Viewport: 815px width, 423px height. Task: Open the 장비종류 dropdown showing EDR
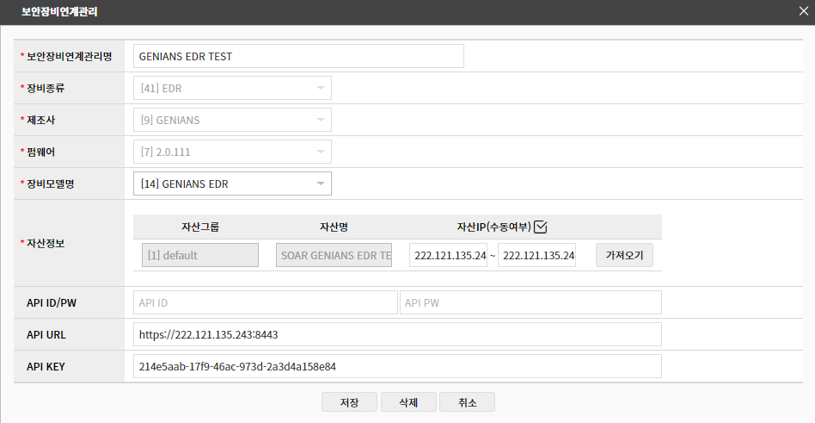(x=232, y=88)
